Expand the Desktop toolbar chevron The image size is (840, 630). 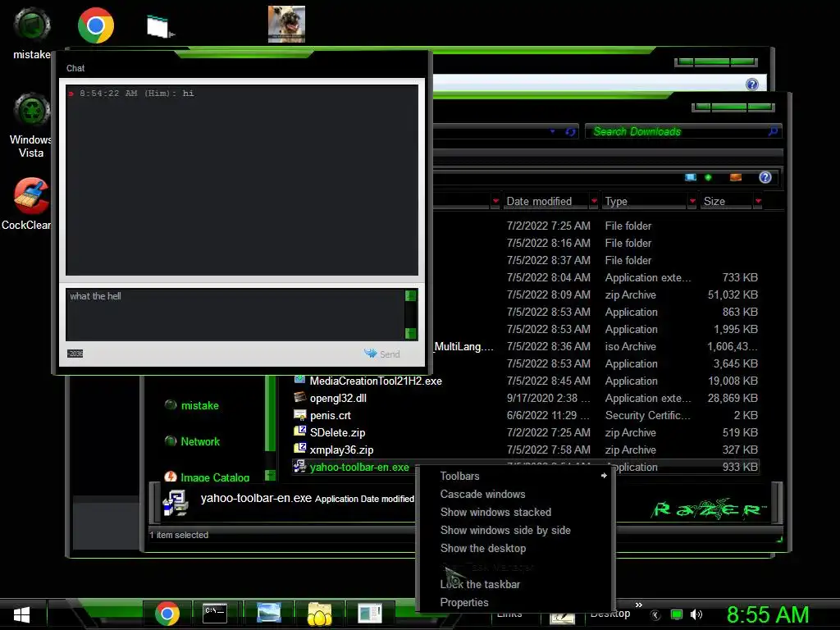pos(638,605)
